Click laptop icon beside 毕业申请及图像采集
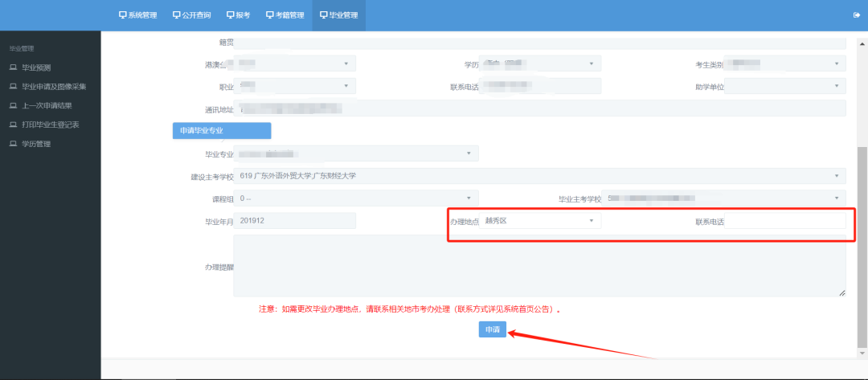Image resolution: width=868 pixels, height=380 pixels. (14, 87)
